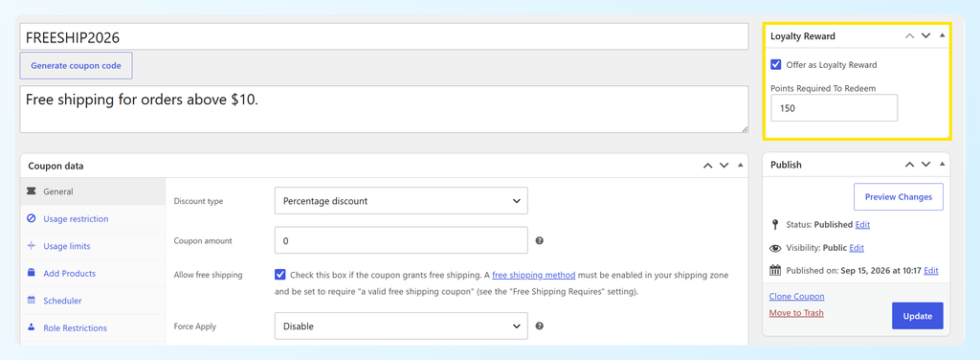This screenshot has width=980, height=360.
Task: Open the Add Products tab
Action: coord(93,273)
